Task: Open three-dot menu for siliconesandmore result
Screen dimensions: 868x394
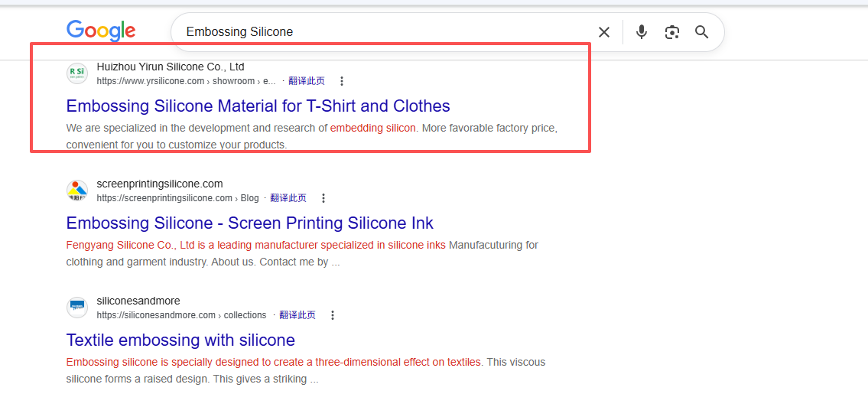Action: pos(333,315)
